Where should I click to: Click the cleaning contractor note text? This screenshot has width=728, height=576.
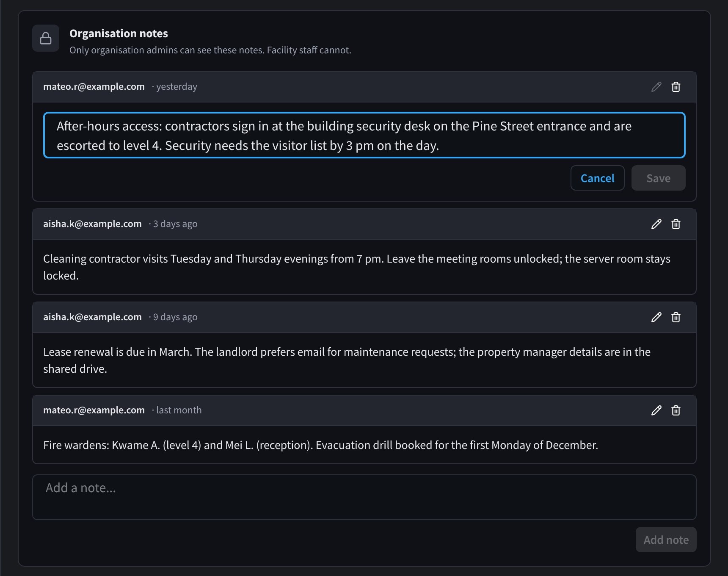pos(357,267)
